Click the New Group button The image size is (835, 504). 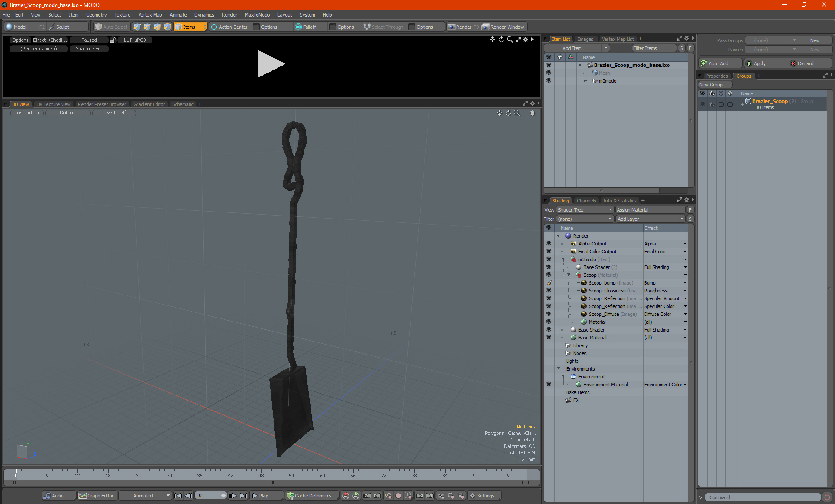click(714, 85)
